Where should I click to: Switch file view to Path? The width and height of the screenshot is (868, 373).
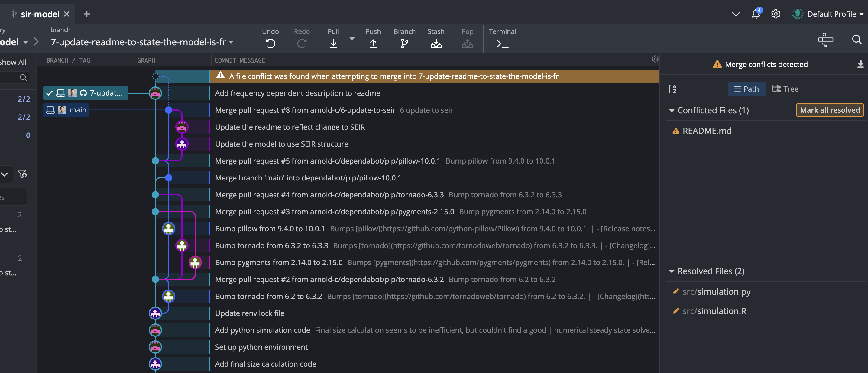(747, 89)
